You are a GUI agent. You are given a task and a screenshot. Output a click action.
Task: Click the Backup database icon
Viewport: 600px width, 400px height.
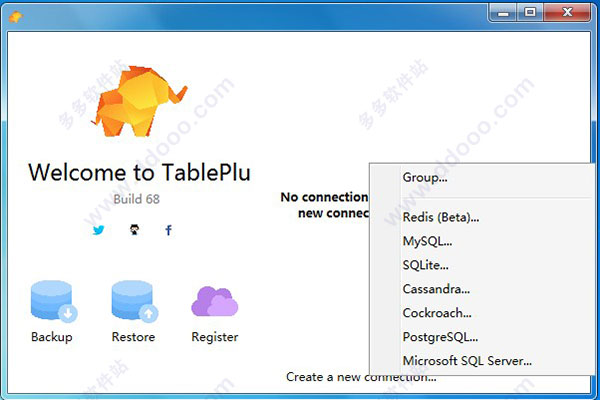[x=54, y=301]
